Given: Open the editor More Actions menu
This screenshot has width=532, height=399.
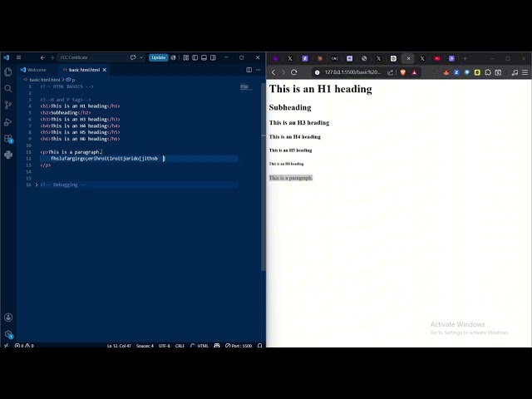Looking at the screenshot, I should (259, 70).
